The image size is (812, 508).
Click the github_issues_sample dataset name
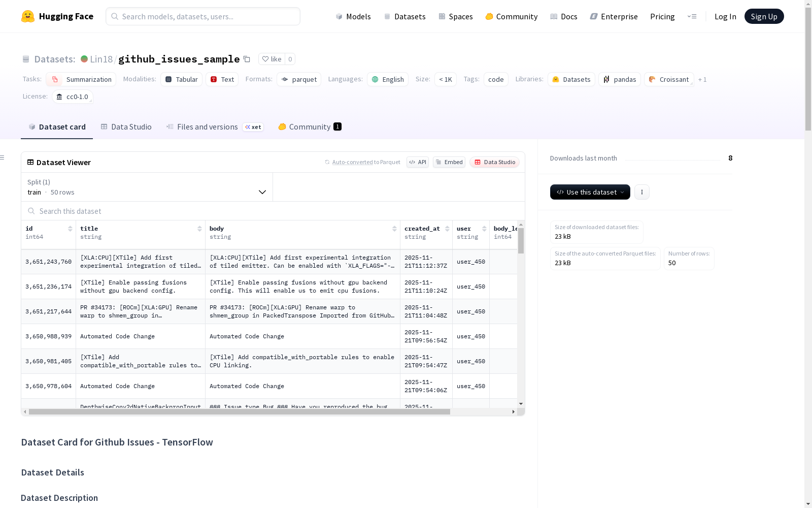click(179, 59)
